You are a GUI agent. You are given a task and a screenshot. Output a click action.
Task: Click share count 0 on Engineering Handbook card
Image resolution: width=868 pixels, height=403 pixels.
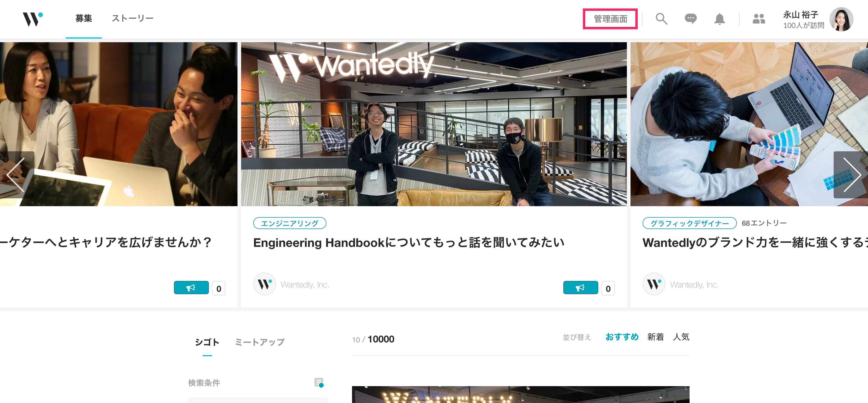(608, 288)
